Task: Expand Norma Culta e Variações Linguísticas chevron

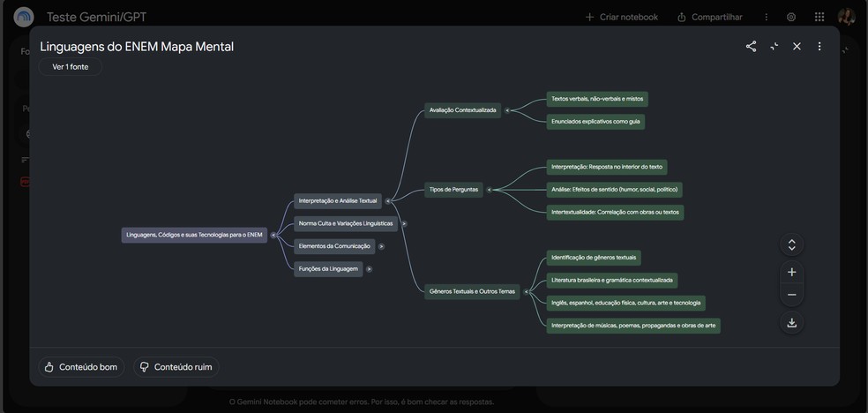Action: (404, 223)
